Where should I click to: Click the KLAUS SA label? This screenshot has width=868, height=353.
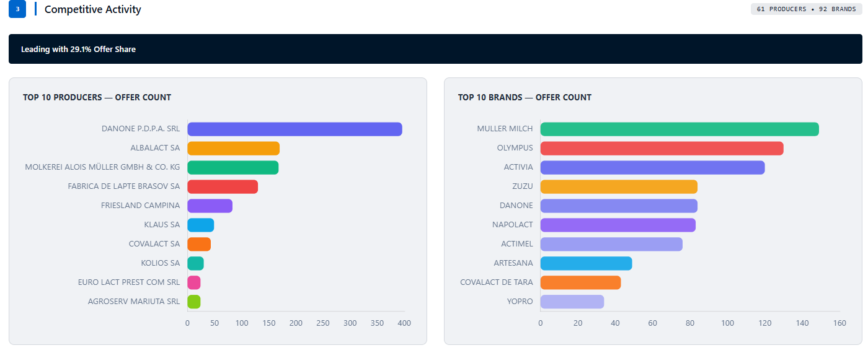pos(162,225)
